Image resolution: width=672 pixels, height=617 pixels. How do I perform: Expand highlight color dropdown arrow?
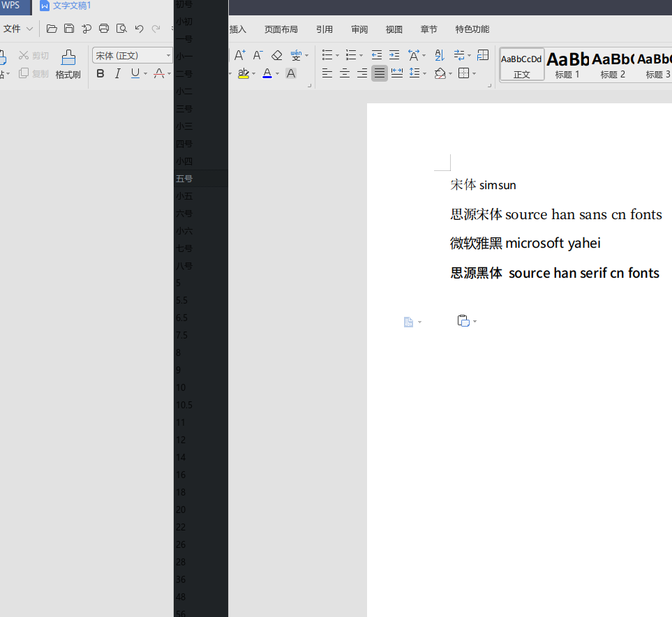coord(254,74)
